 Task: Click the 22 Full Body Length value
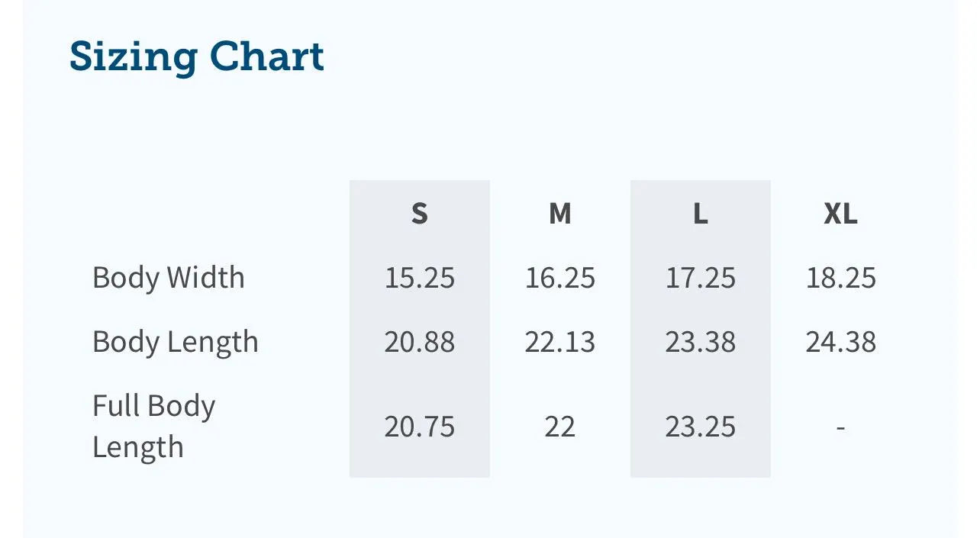click(559, 426)
